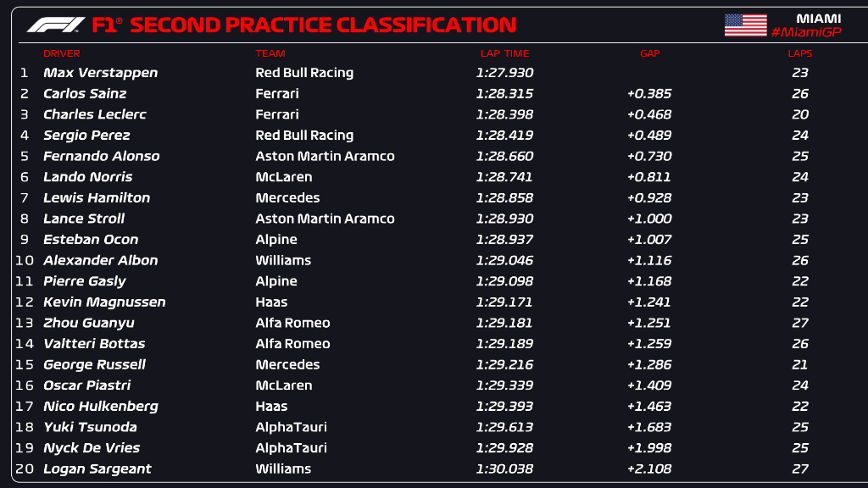
Task: Click Fernando Alonso's row name
Action: click(102, 156)
